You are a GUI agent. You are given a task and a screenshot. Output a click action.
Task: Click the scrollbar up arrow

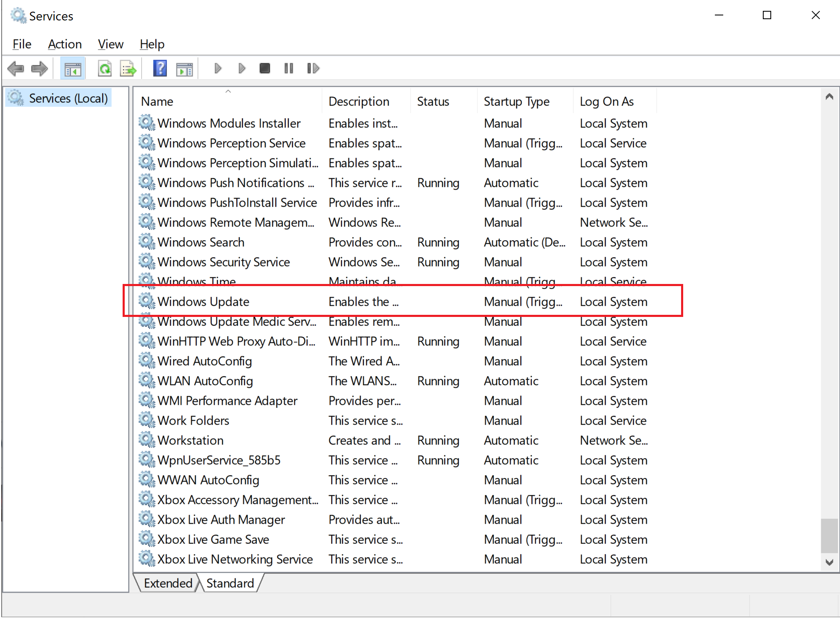point(829,97)
